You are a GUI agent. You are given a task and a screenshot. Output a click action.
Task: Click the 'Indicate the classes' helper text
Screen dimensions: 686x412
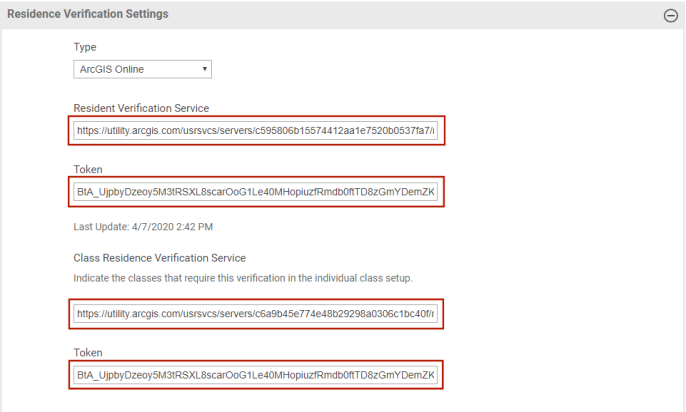coord(242,277)
